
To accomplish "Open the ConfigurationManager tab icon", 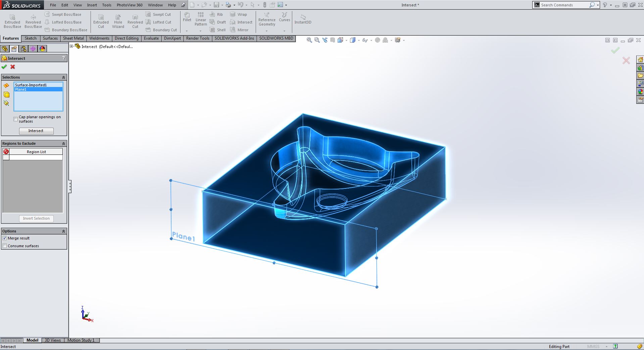I will tap(23, 49).
